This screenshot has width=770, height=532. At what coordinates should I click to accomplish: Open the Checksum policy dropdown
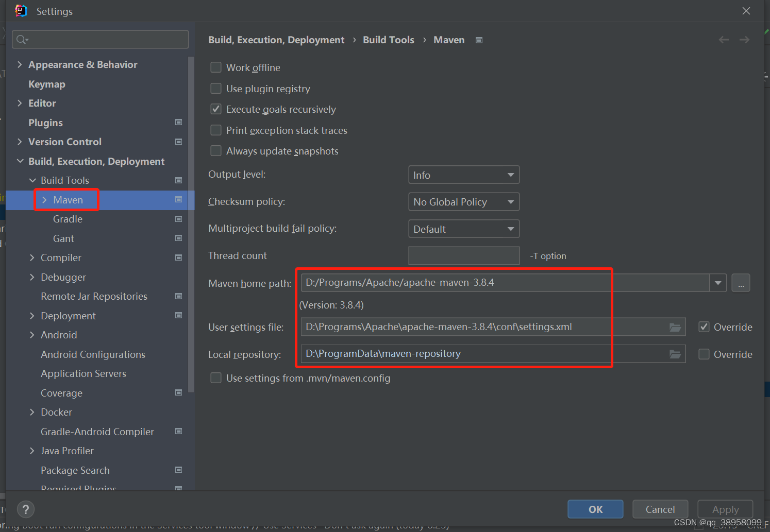pyautogui.click(x=463, y=201)
